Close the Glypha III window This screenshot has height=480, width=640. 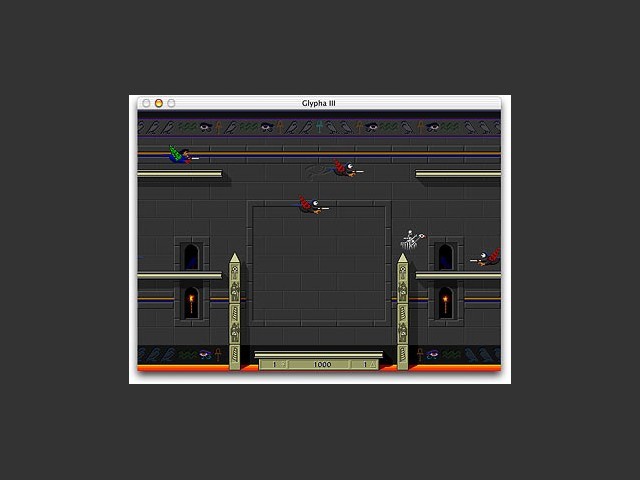coord(146,103)
